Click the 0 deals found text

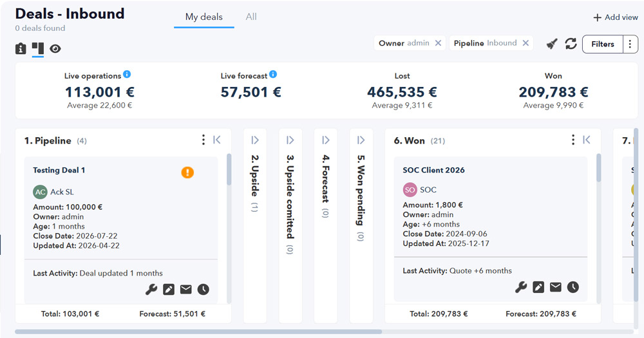point(40,28)
